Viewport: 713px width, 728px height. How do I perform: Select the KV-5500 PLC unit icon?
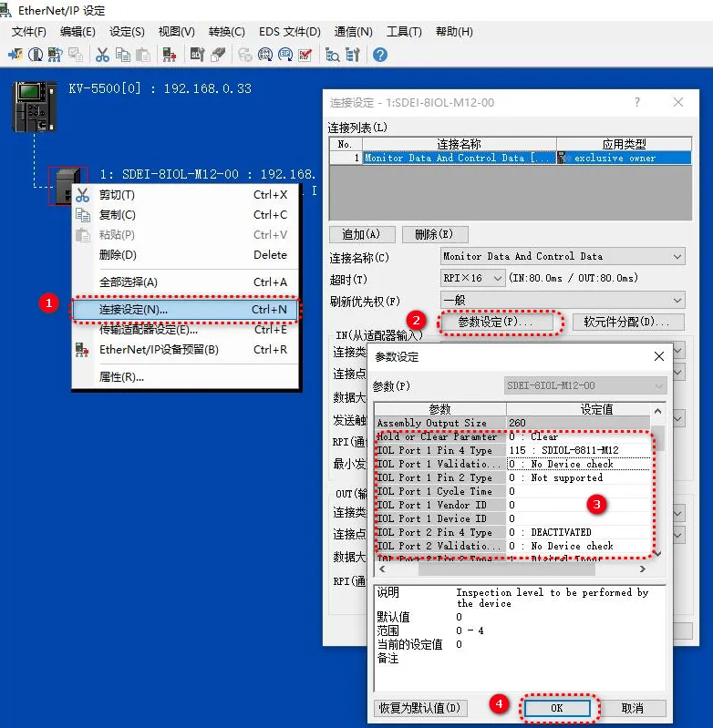tap(33, 105)
